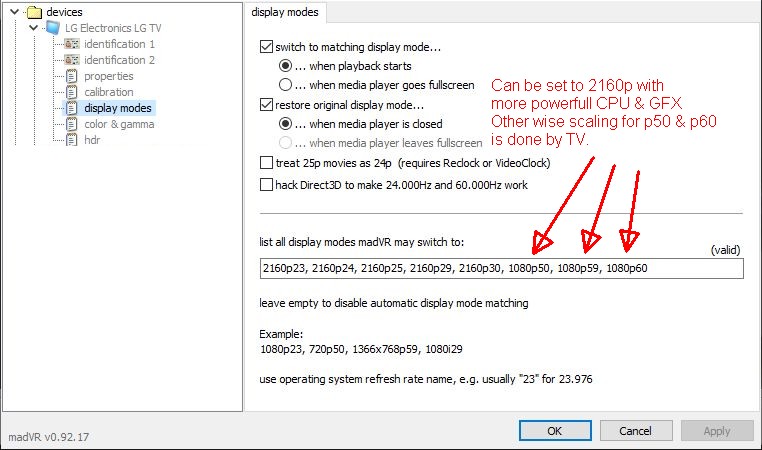Click the properties page icon

pyautogui.click(x=71, y=76)
